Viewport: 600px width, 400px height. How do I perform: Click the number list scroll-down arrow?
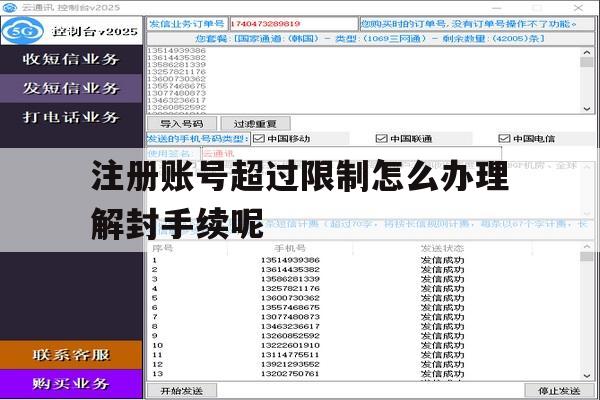pos(587,109)
